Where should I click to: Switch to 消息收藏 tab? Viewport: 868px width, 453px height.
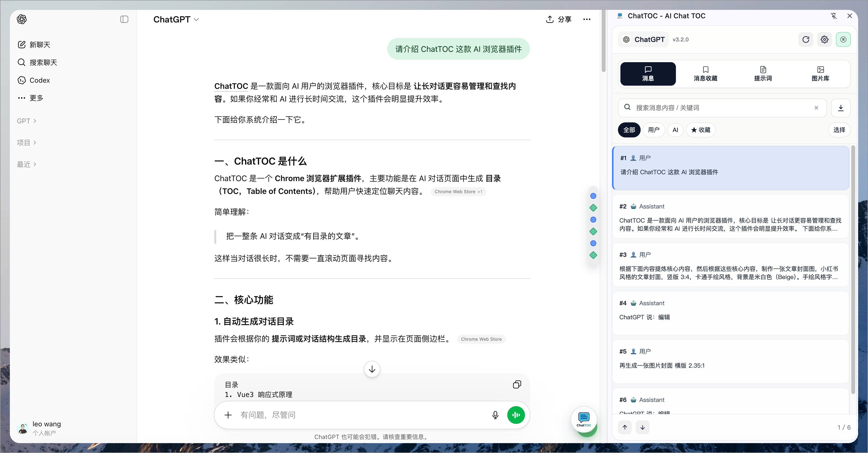click(x=705, y=74)
